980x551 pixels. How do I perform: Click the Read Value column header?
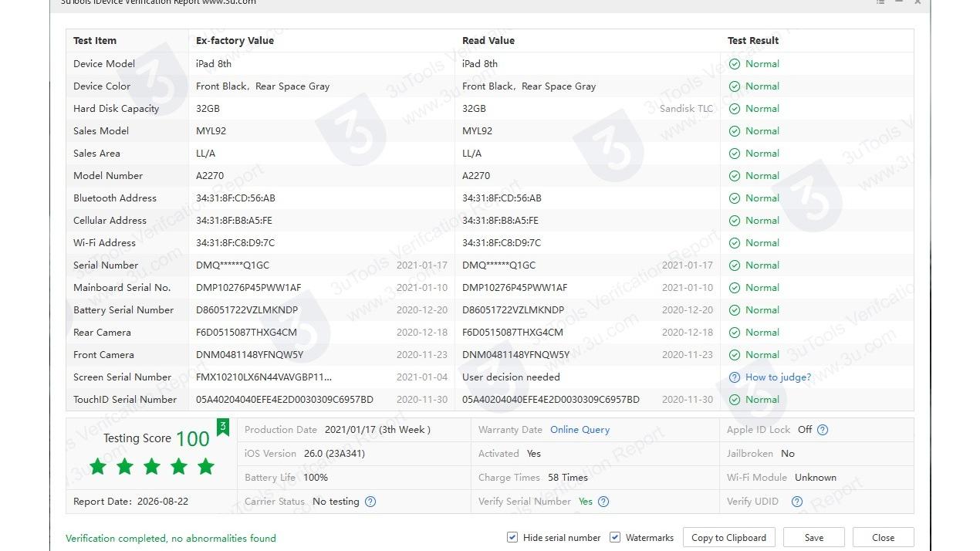(x=488, y=41)
